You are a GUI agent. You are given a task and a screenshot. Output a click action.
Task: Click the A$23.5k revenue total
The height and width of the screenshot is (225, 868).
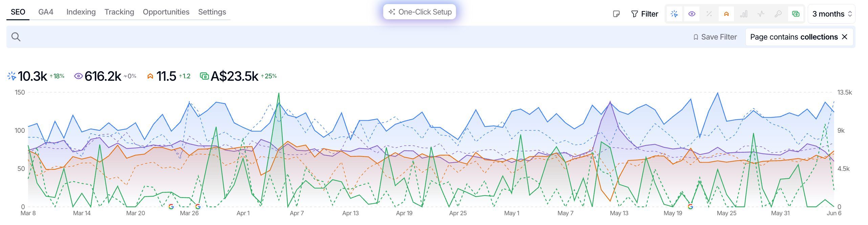pyautogui.click(x=235, y=76)
